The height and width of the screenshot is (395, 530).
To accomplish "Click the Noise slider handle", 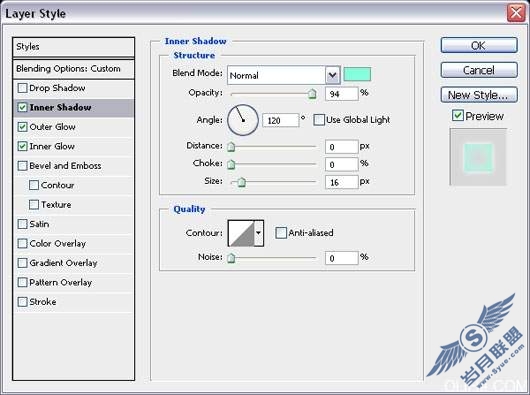I will 231,258.
